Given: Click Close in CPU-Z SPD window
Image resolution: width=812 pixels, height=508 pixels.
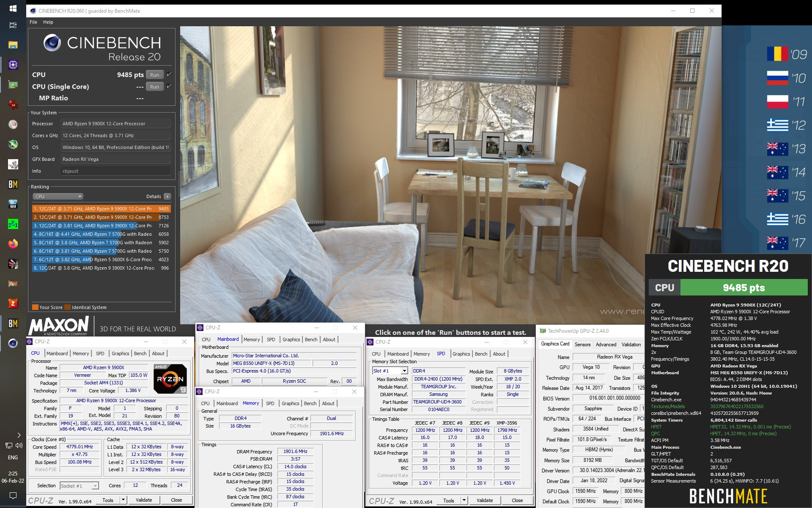Looking at the screenshot, I should [517, 500].
